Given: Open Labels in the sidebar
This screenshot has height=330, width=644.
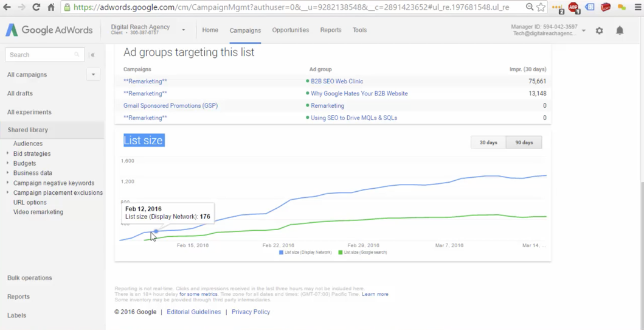Looking at the screenshot, I should pyautogui.click(x=16, y=315).
